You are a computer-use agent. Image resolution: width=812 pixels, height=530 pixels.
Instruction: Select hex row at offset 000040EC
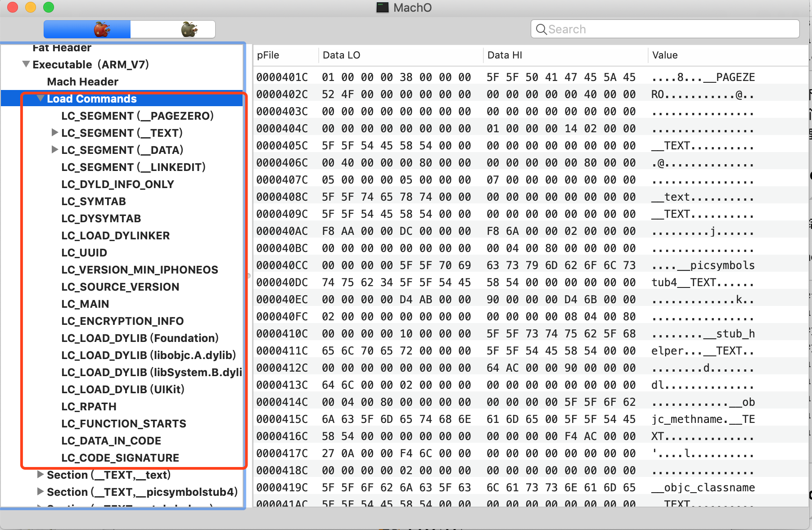point(531,299)
